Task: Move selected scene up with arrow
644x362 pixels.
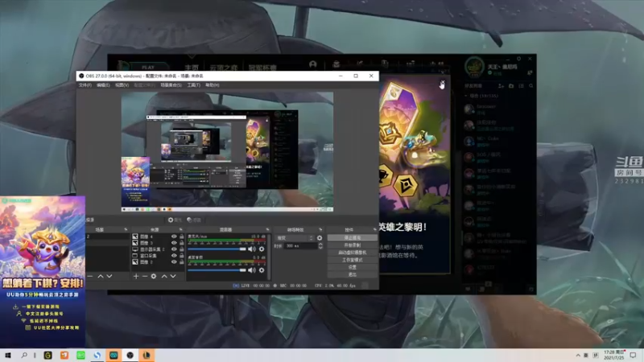Action: [101, 276]
